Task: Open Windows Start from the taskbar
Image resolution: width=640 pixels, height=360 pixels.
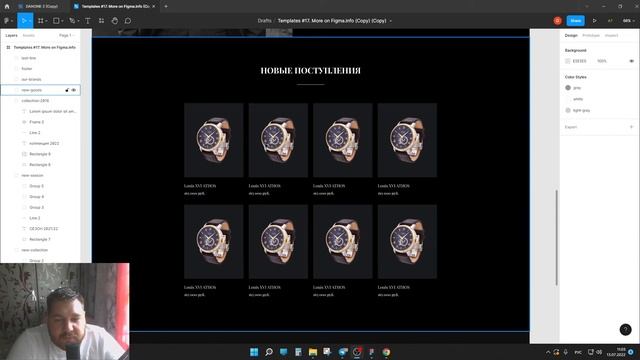Action: click(x=254, y=352)
